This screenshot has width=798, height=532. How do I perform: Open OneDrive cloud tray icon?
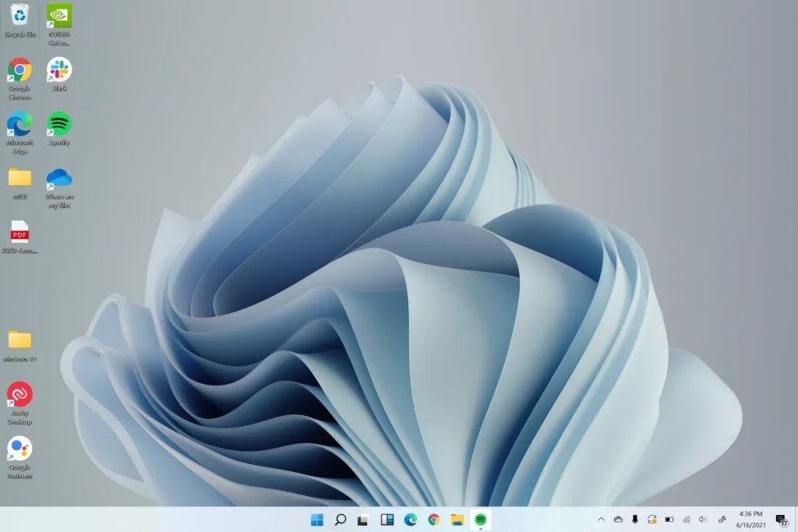point(618,520)
